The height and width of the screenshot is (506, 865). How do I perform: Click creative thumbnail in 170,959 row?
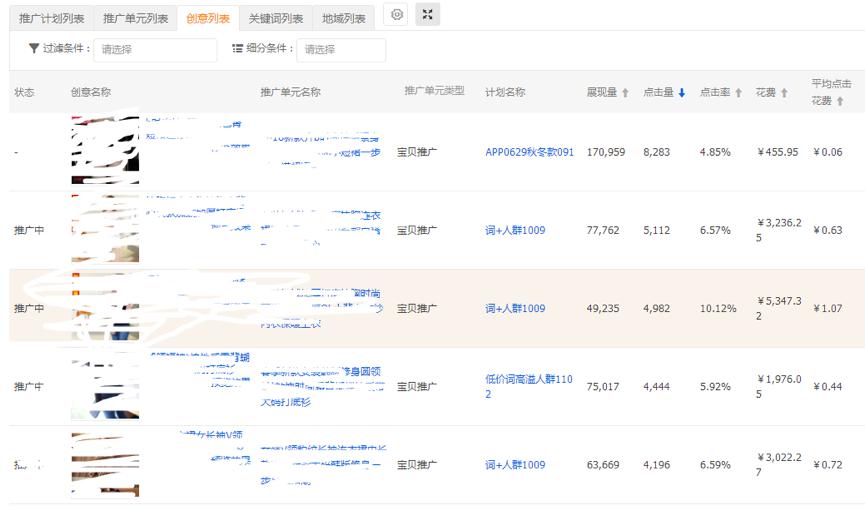click(105, 150)
